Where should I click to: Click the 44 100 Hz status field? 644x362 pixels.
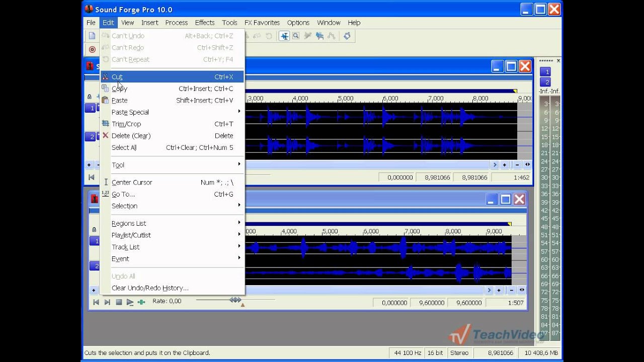(407, 353)
